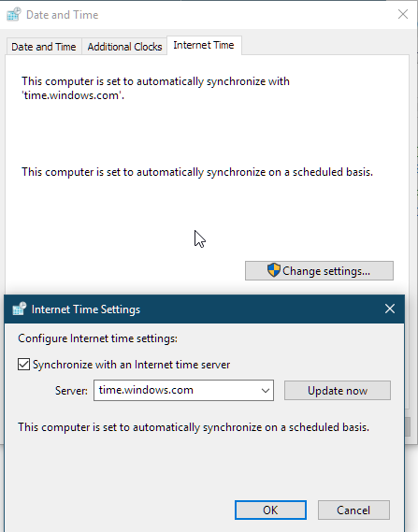
Task: Expand the Server dropdown arrow
Action: [x=266, y=391]
